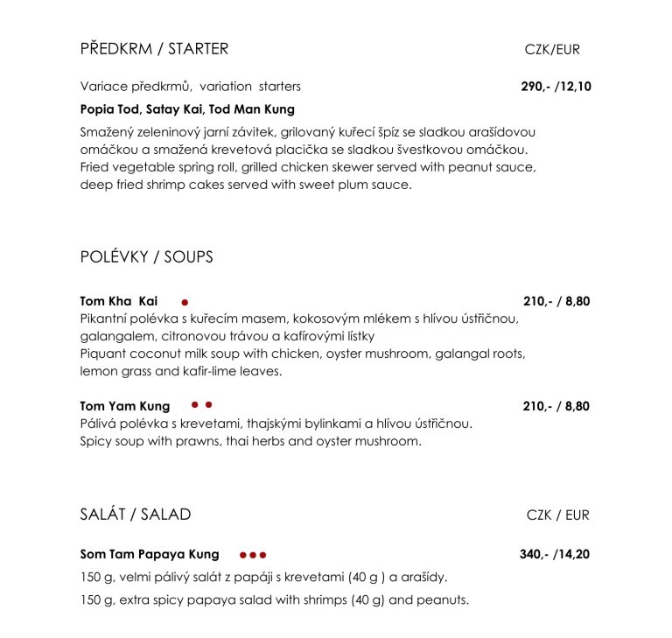Click the Tom Kha Kai price 210,- / 8,80

point(556,301)
